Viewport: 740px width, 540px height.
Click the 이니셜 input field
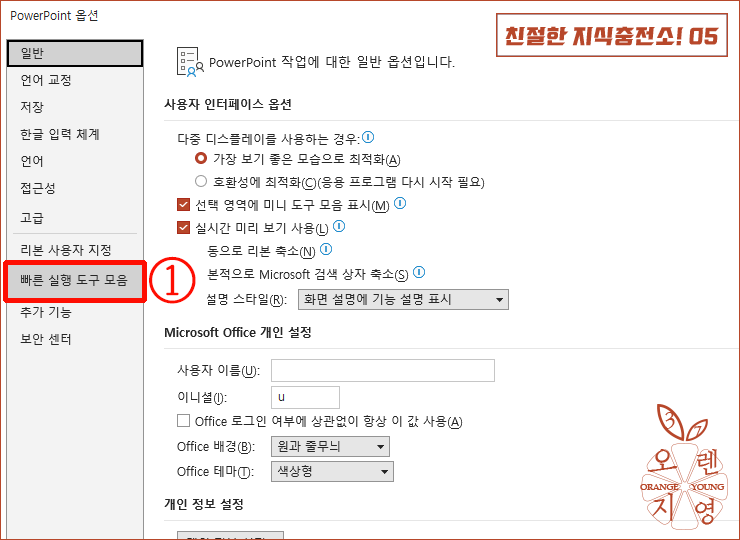click(305, 397)
